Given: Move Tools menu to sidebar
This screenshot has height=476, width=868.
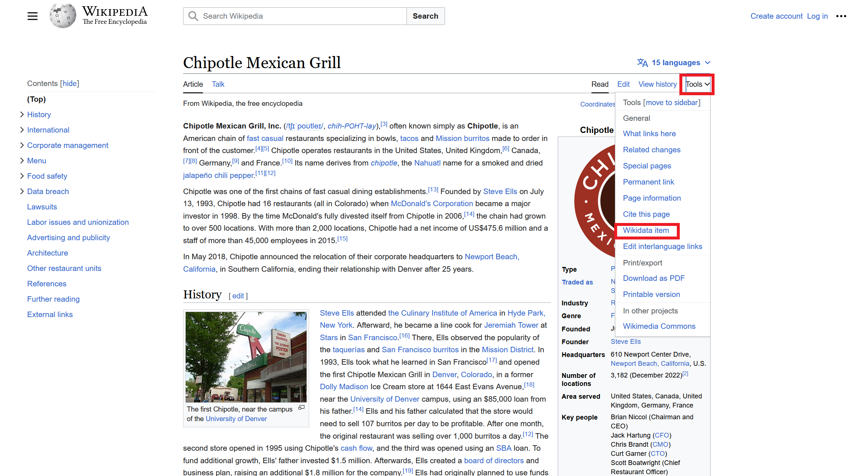Looking at the screenshot, I should tap(672, 103).
